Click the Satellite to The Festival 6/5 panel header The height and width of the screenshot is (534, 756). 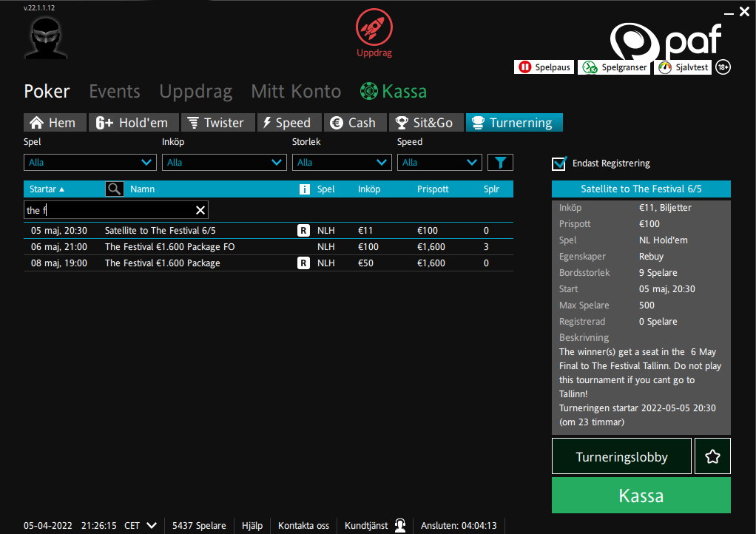pyautogui.click(x=641, y=189)
